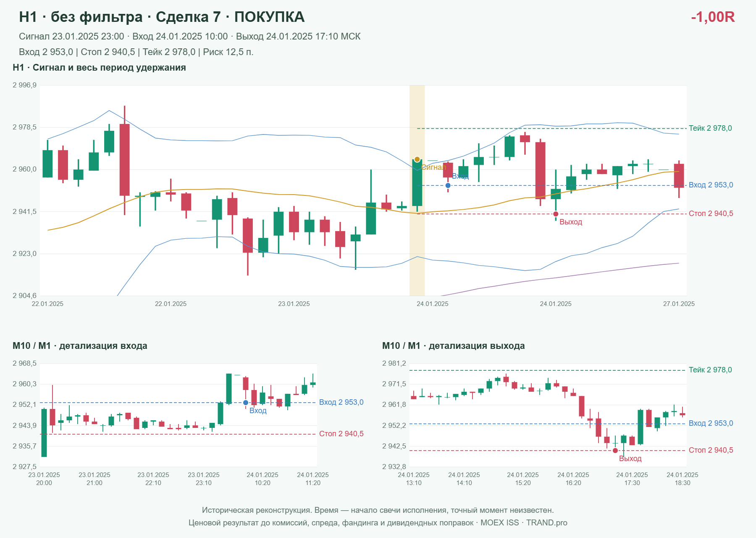Click the Вход 2 953,0 label on H1 chart
The width and height of the screenshot is (756, 538).
[711, 185]
